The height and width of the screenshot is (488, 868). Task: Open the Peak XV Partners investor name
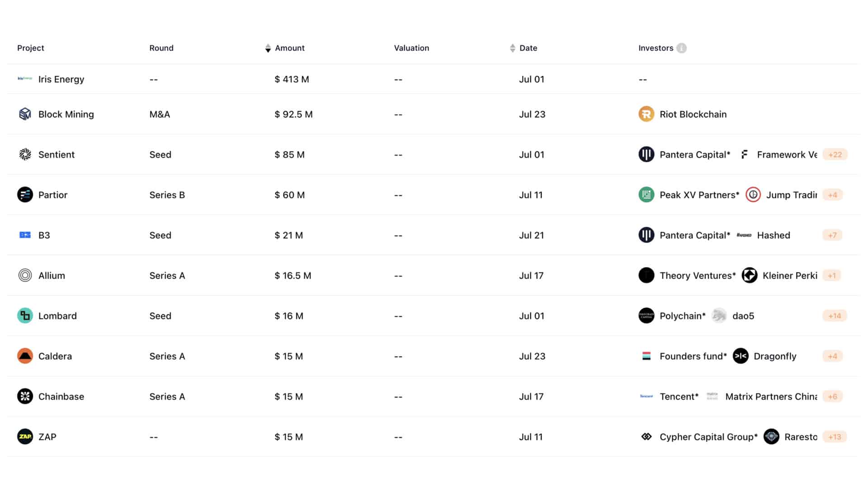699,195
